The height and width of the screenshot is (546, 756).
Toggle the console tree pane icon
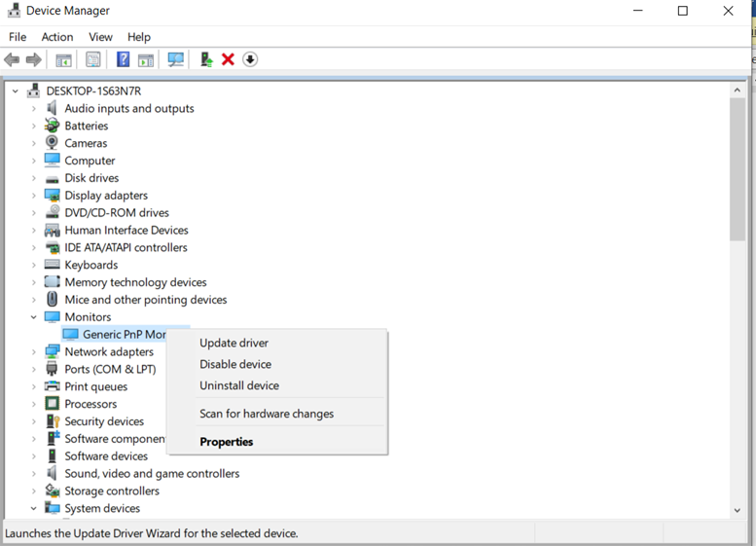pos(63,59)
